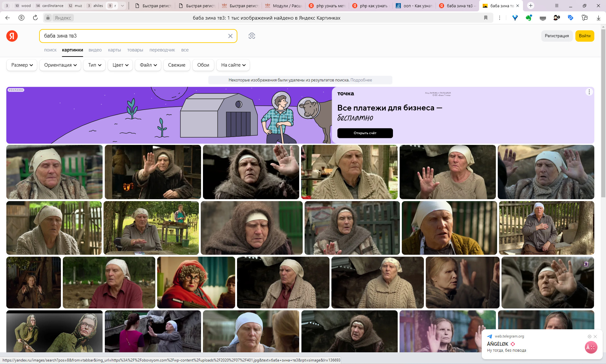Open the avatar chat extension icon
606x364 pixels.
click(557, 18)
